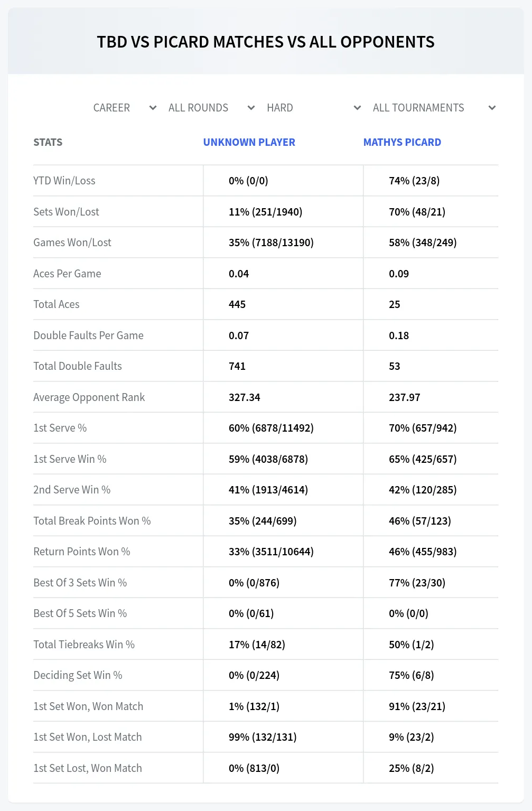532x811 pixels.
Task: Open the MATHYS PICARD profile link
Action: [402, 142]
